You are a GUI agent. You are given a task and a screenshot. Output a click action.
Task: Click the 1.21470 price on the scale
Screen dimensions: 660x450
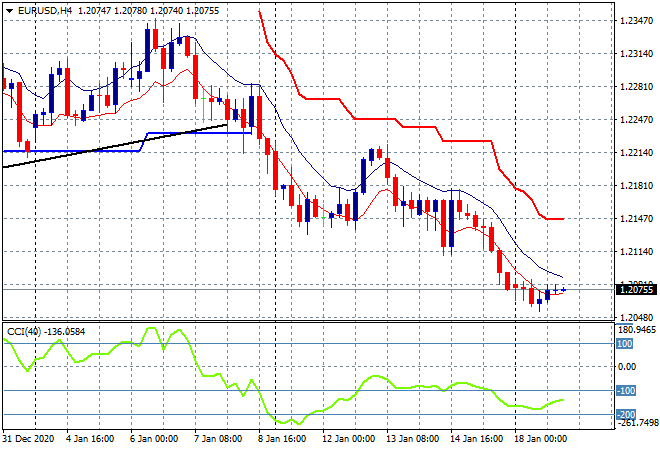click(634, 219)
